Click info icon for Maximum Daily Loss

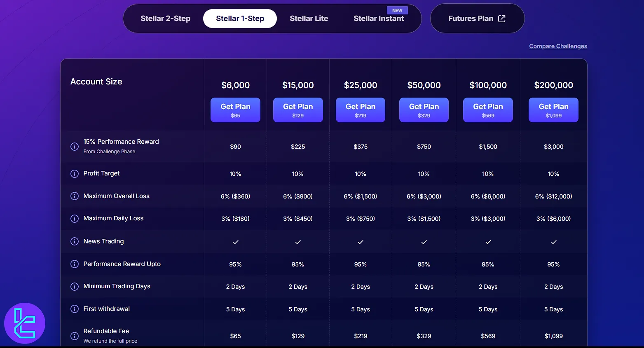75,219
